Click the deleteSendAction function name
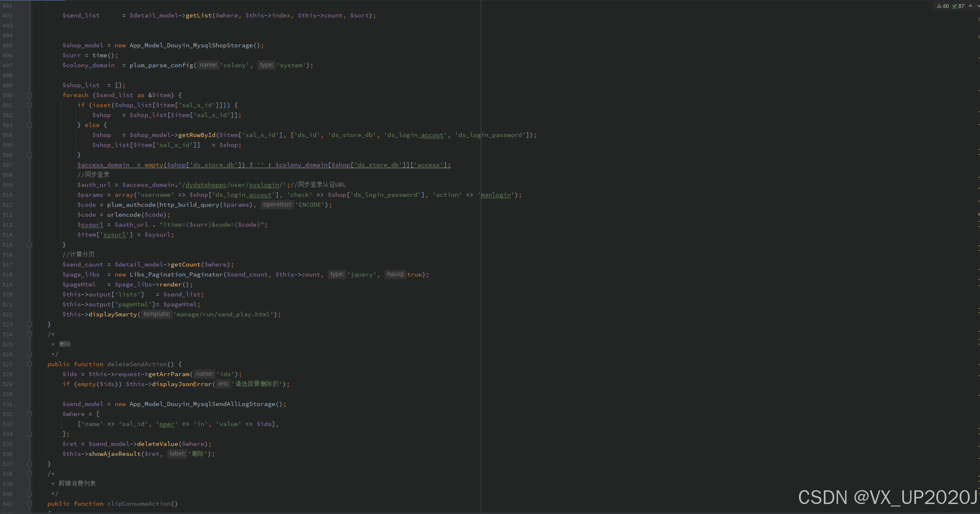This screenshot has width=980, height=514. click(x=137, y=364)
